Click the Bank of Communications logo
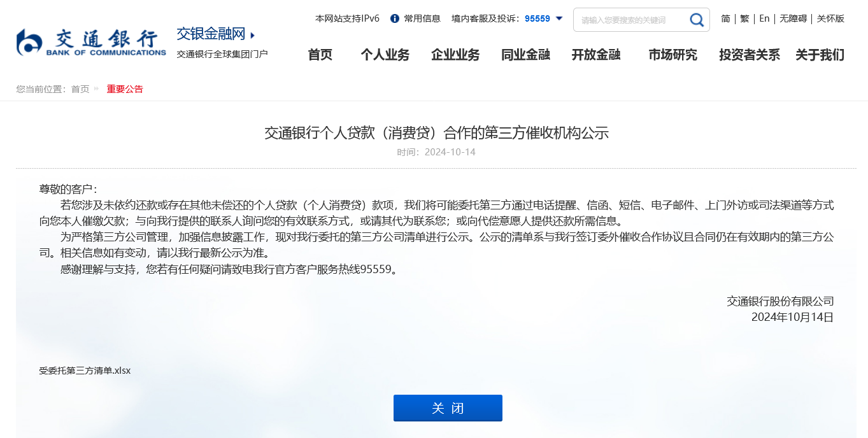868x438 pixels. tap(91, 42)
